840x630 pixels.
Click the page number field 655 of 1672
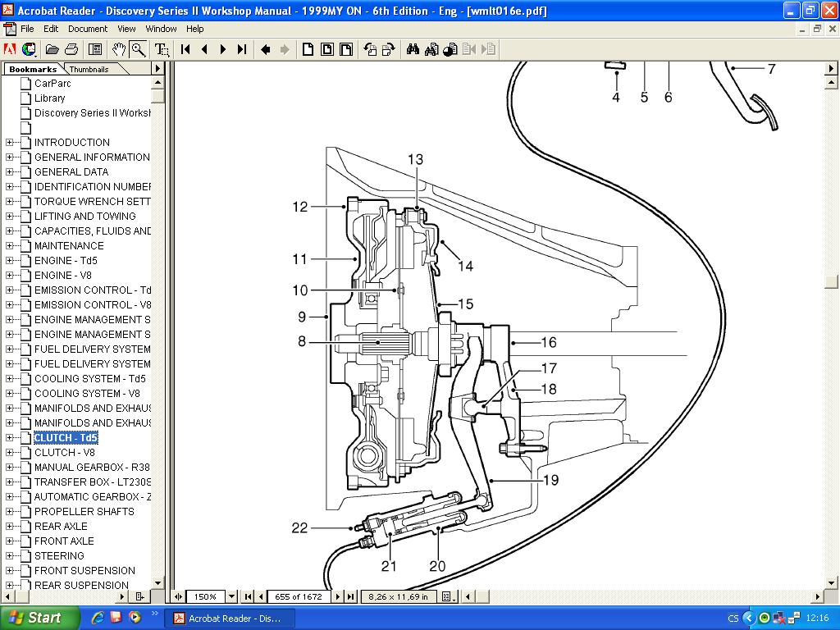[299, 596]
